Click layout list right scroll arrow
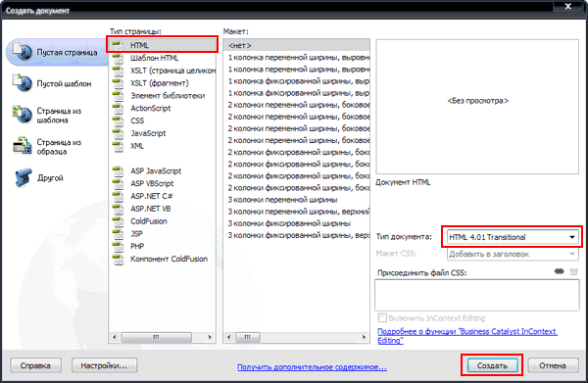This screenshot has width=588, height=383. pos(364,337)
